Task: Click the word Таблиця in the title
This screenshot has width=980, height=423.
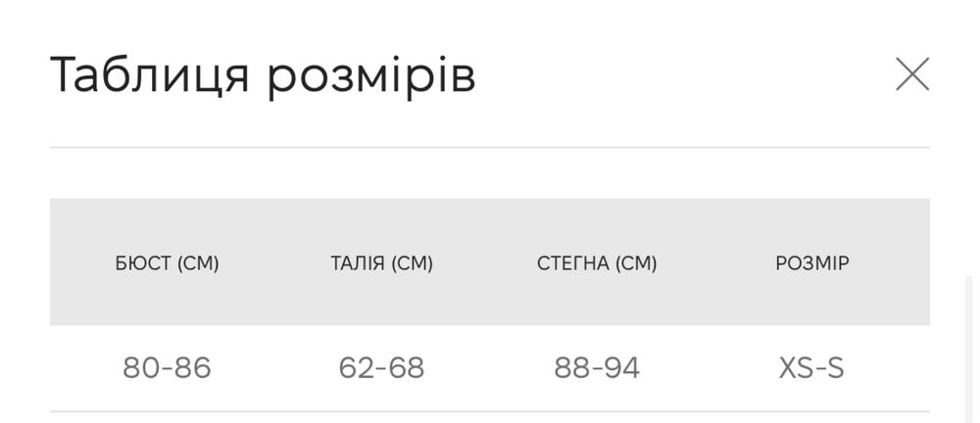Action: click(x=149, y=75)
